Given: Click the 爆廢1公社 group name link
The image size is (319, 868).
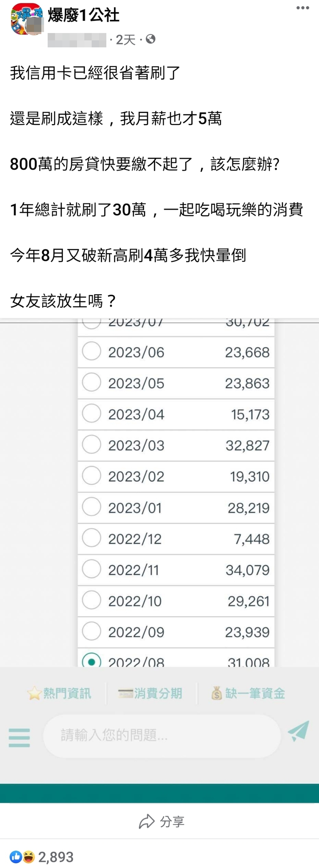Looking at the screenshot, I should click(x=84, y=15).
